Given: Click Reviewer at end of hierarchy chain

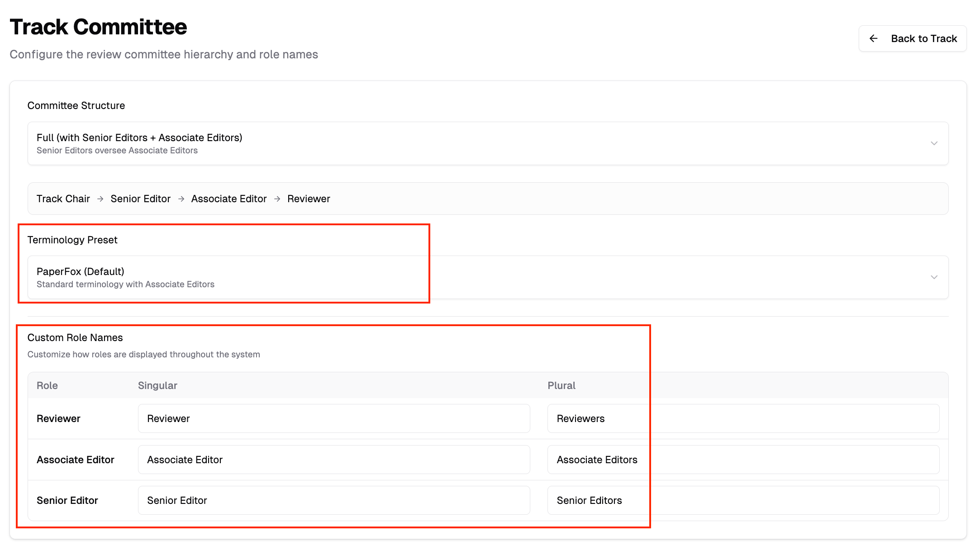Looking at the screenshot, I should (309, 199).
